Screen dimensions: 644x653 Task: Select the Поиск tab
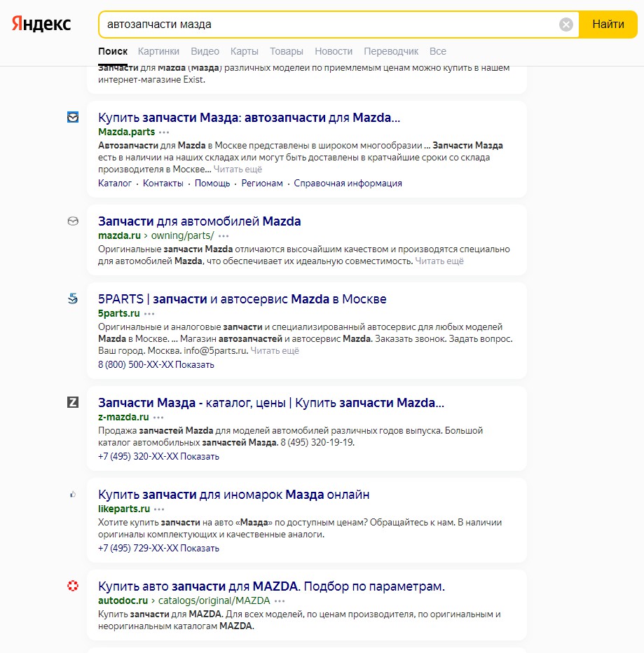point(113,51)
